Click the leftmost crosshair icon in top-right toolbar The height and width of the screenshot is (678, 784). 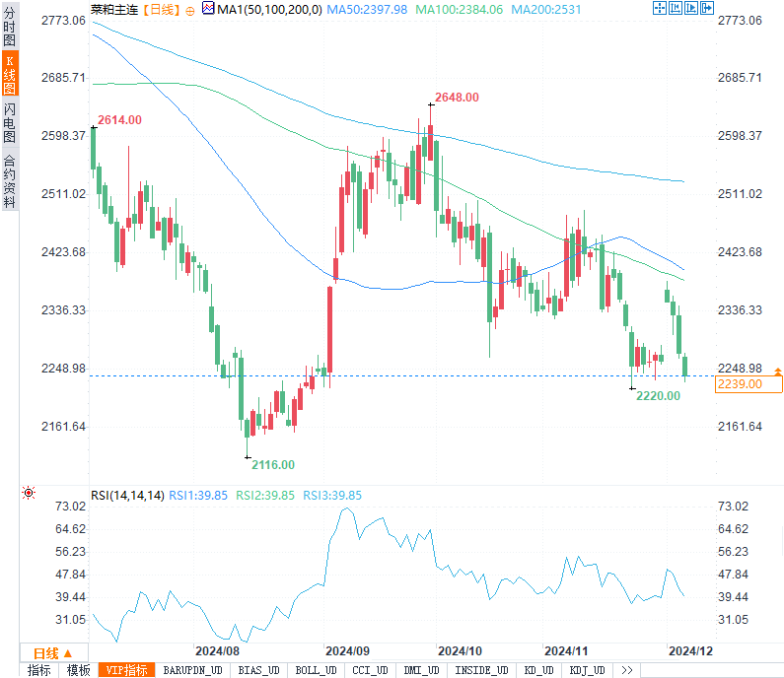(x=659, y=9)
